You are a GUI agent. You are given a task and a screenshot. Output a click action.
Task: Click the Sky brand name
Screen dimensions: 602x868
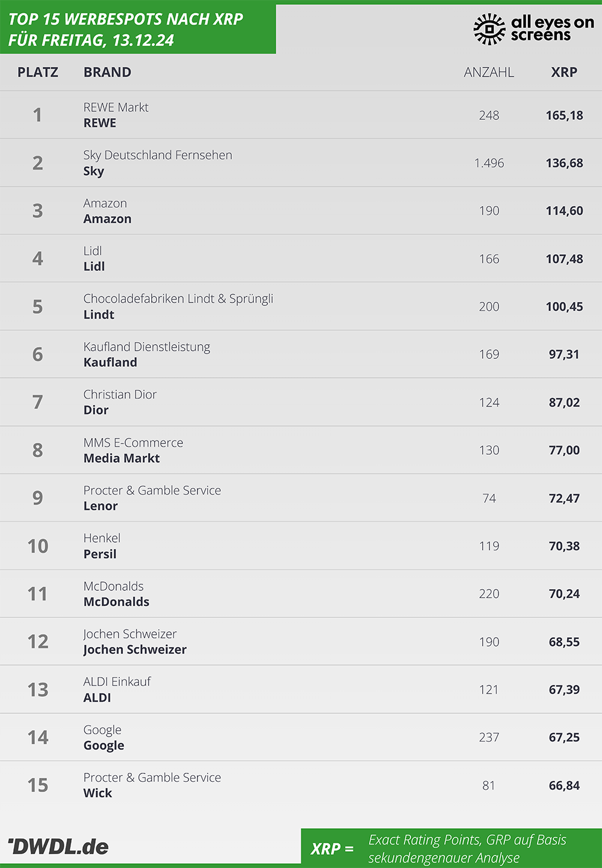coord(94,171)
